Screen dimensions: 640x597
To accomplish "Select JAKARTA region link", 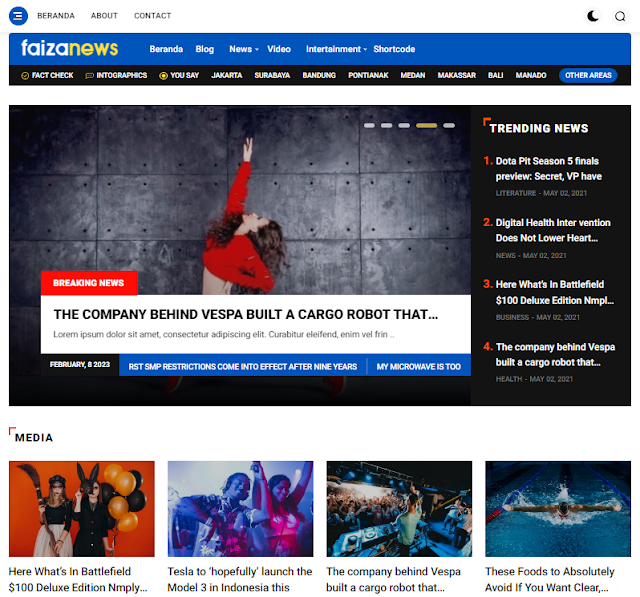I will pyautogui.click(x=227, y=75).
